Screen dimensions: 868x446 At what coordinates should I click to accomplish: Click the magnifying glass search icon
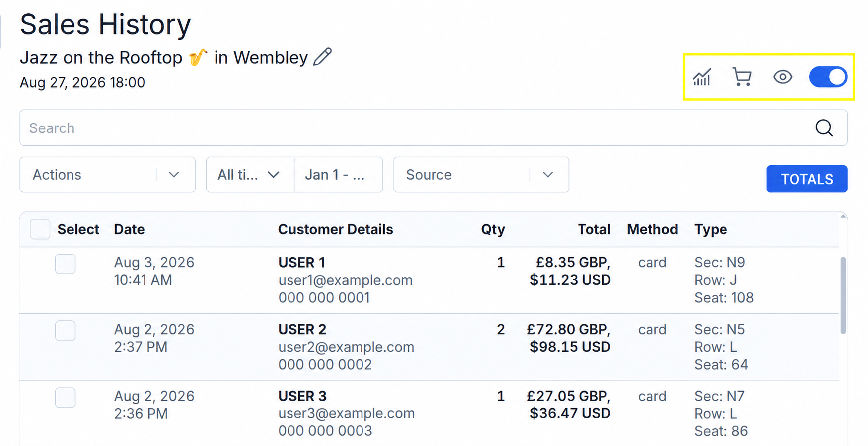pos(824,128)
